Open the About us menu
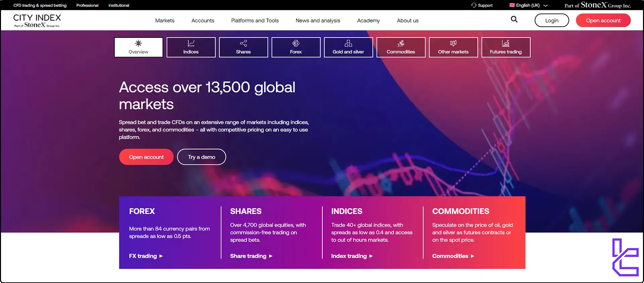644x283 pixels. coord(408,20)
